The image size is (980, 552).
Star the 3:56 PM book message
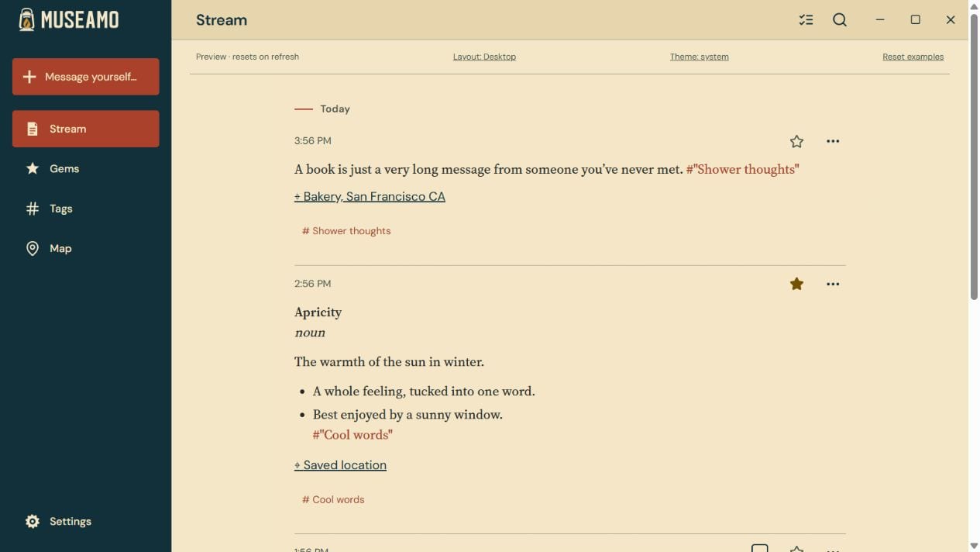[x=796, y=141]
